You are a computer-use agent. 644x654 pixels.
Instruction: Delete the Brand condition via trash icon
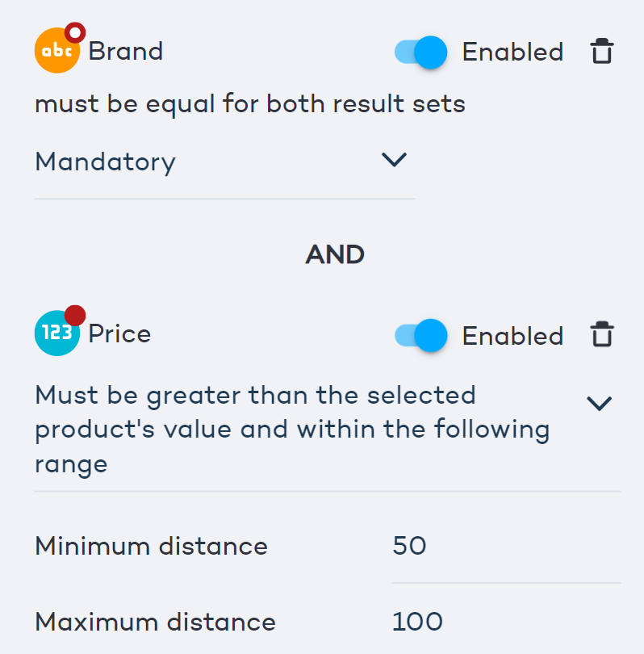coord(601,51)
